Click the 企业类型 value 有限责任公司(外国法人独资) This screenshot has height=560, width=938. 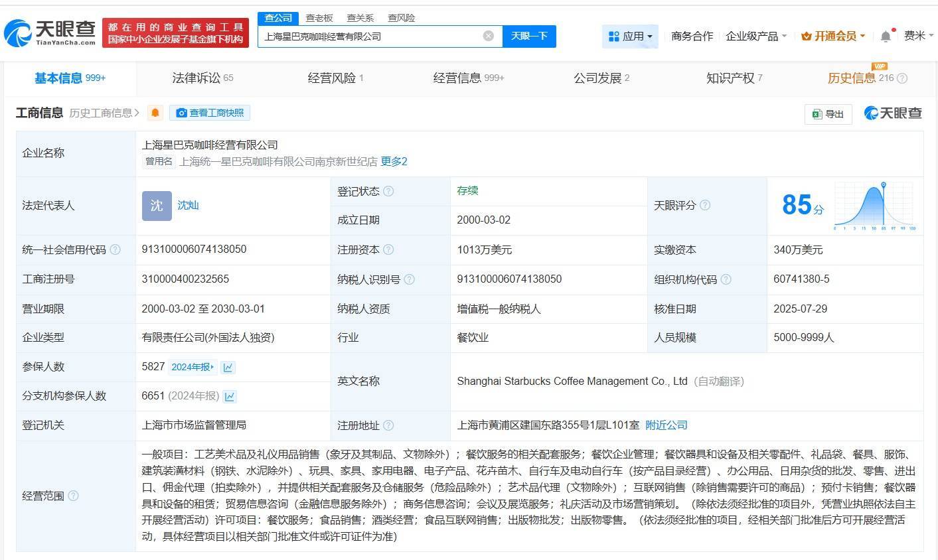[x=208, y=338]
